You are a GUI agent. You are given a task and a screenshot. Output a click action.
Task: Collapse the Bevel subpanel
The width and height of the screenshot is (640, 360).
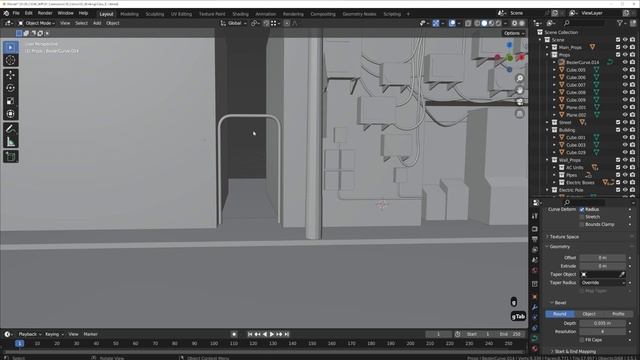560,303
